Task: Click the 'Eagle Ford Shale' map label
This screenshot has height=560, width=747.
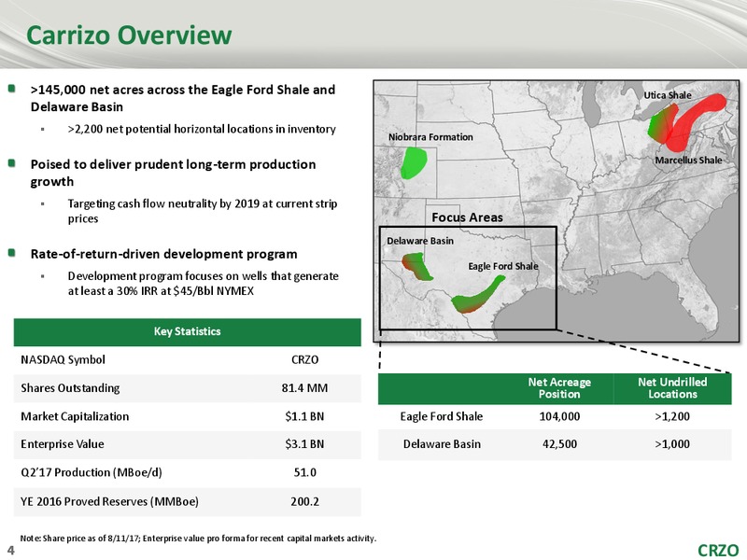Action: point(503,266)
